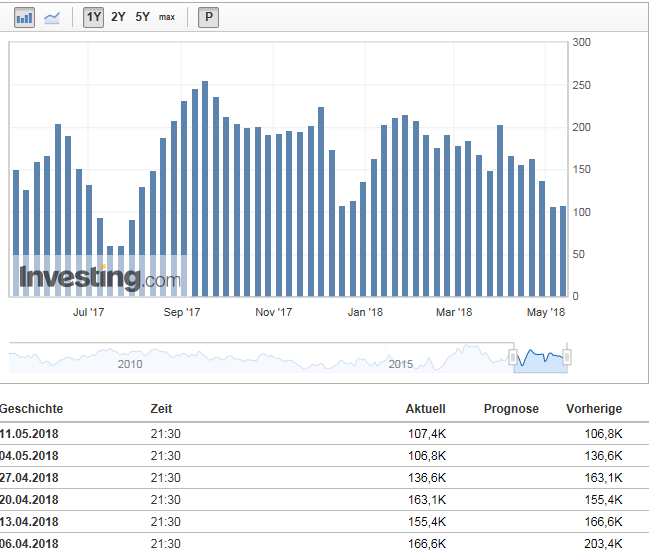Toggle the P button in chart toolbar
Screen dimensions: 650x556
click(209, 17)
